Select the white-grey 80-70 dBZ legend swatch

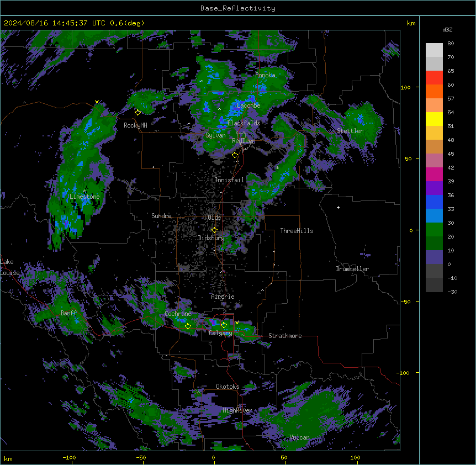(434, 50)
